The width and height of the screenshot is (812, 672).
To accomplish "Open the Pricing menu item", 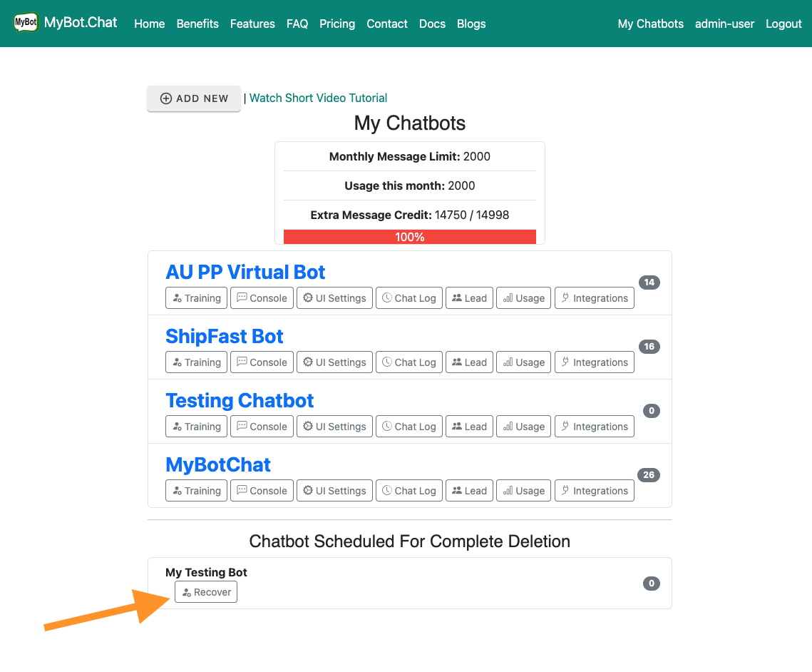I will 337,24.
